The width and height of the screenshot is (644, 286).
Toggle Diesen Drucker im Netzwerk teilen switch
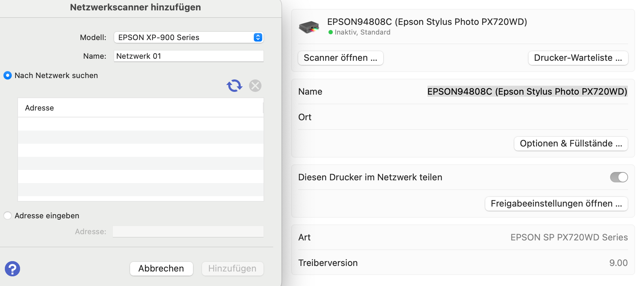pos(619,177)
